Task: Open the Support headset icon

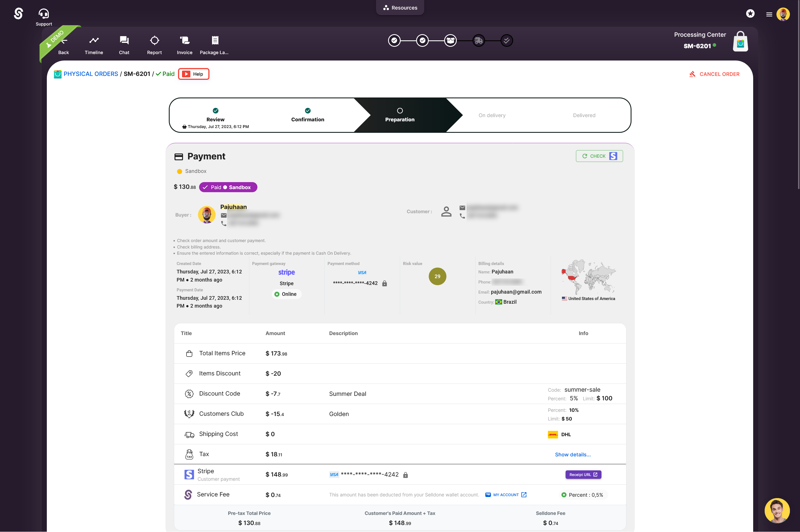Action: (44, 13)
